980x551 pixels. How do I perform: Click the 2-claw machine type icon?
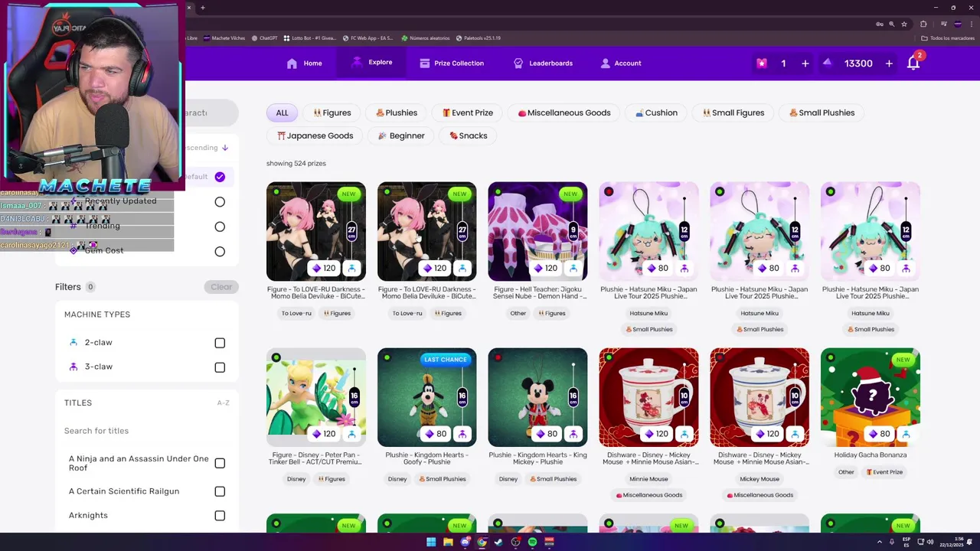coord(74,343)
